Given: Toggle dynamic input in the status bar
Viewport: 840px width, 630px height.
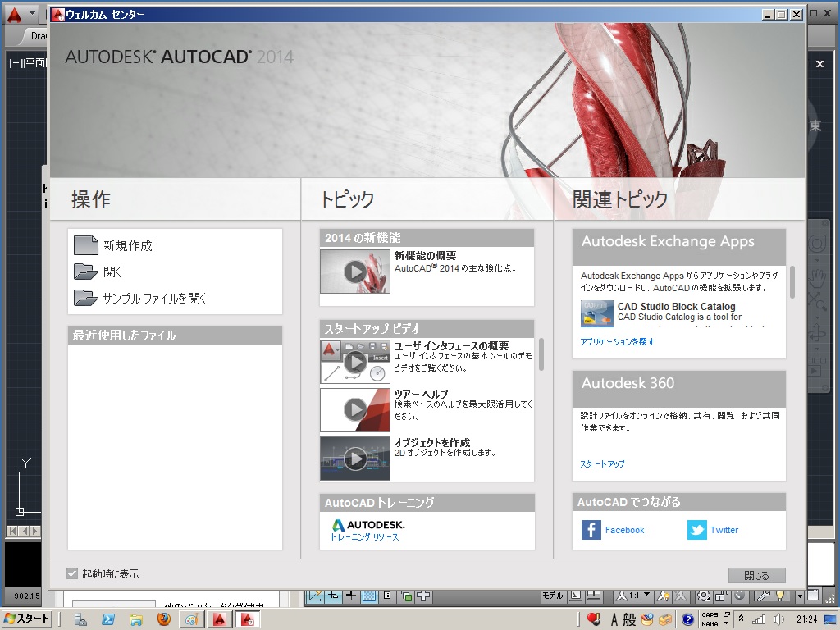Looking at the screenshot, I should click(x=333, y=596).
